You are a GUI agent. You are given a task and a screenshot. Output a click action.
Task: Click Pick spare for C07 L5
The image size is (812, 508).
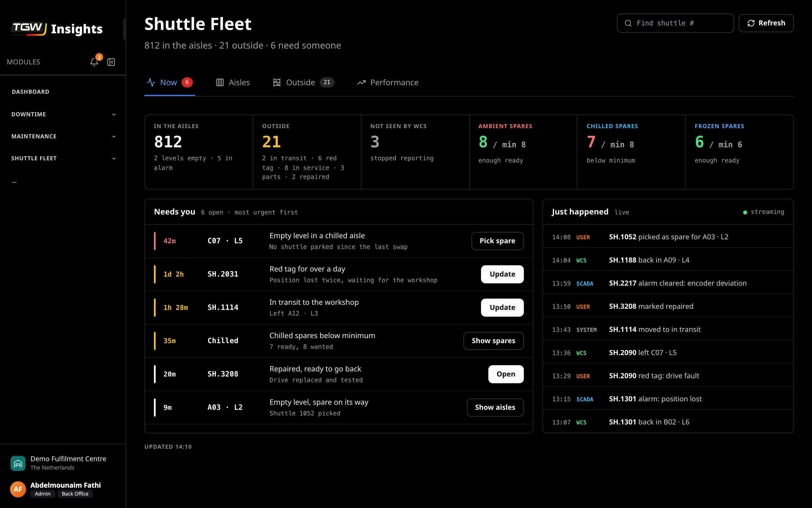coord(497,241)
